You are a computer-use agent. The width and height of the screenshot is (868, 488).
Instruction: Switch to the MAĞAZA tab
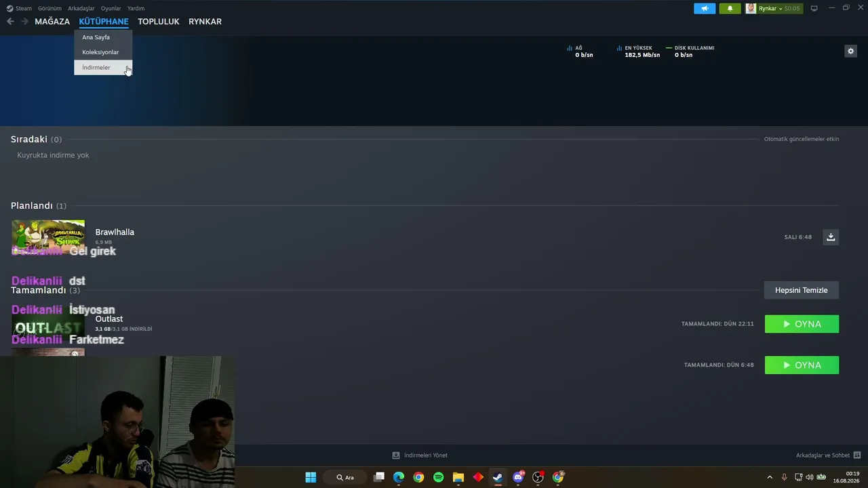point(52,22)
